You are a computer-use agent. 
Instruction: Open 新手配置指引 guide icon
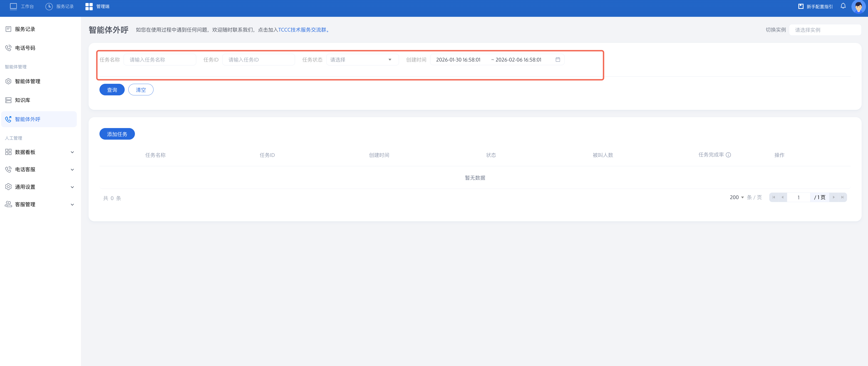[801, 6]
